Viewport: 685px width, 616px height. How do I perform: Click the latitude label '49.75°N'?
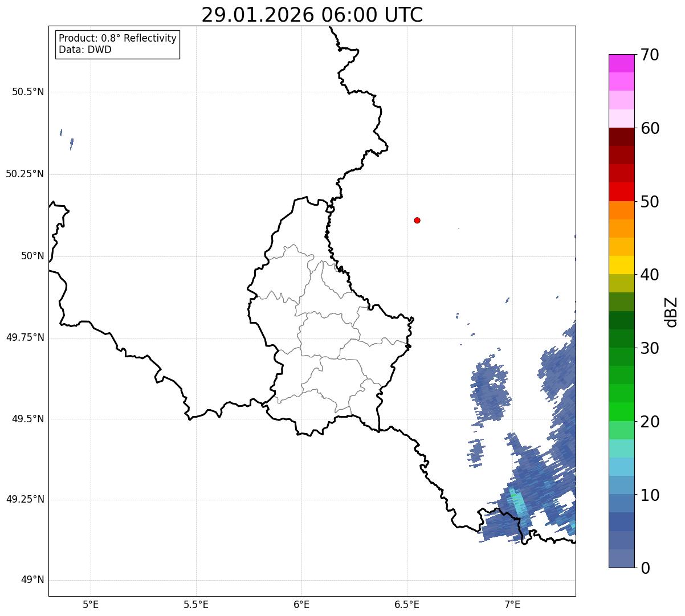25,337
